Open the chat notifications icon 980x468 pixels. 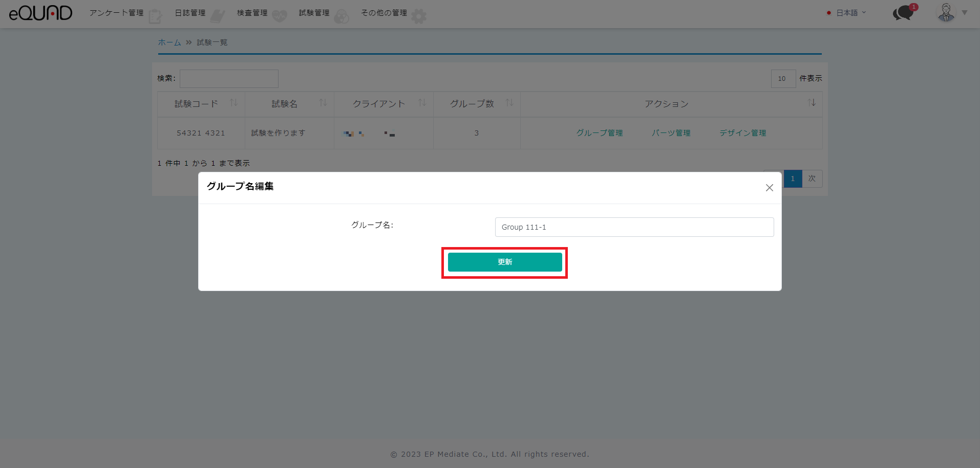click(904, 13)
